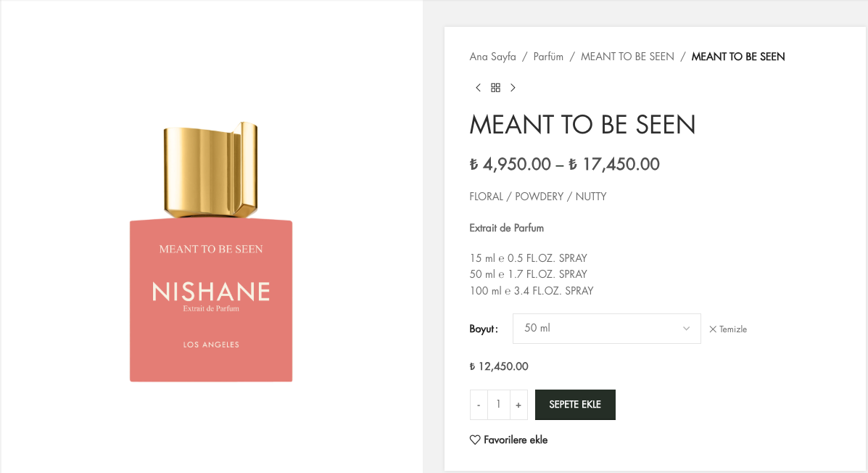Click the Nishane perfume bottle image
The image size is (868, 473).
click(x=211, y=254)
